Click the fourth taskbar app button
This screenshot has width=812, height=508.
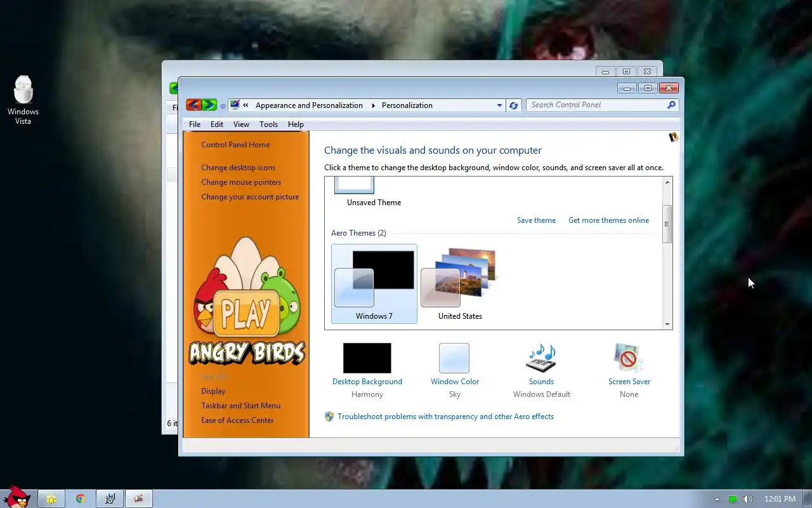(139, 499)
